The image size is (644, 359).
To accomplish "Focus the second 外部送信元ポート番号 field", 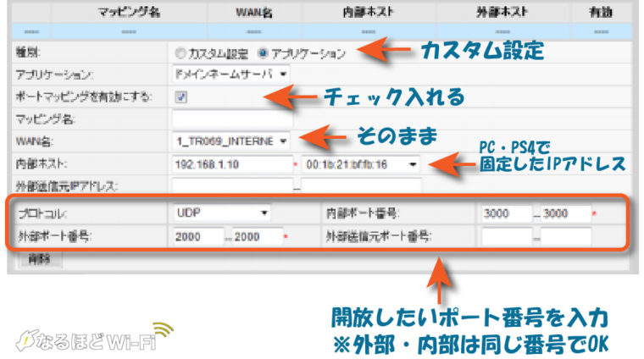I will pos(565,237).
